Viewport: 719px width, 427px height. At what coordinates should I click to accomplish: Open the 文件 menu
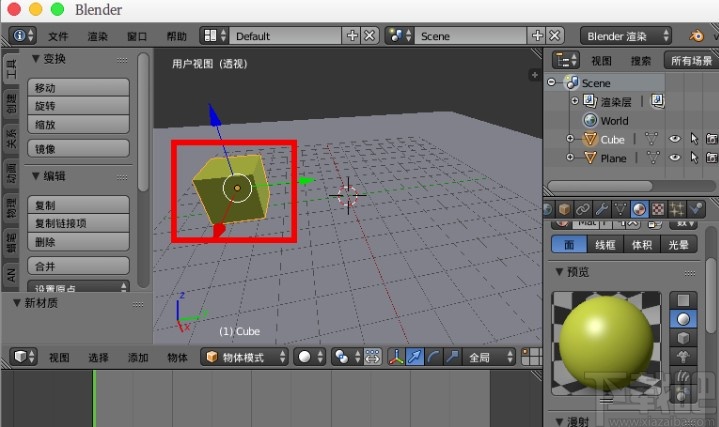[x=58, y=36]
